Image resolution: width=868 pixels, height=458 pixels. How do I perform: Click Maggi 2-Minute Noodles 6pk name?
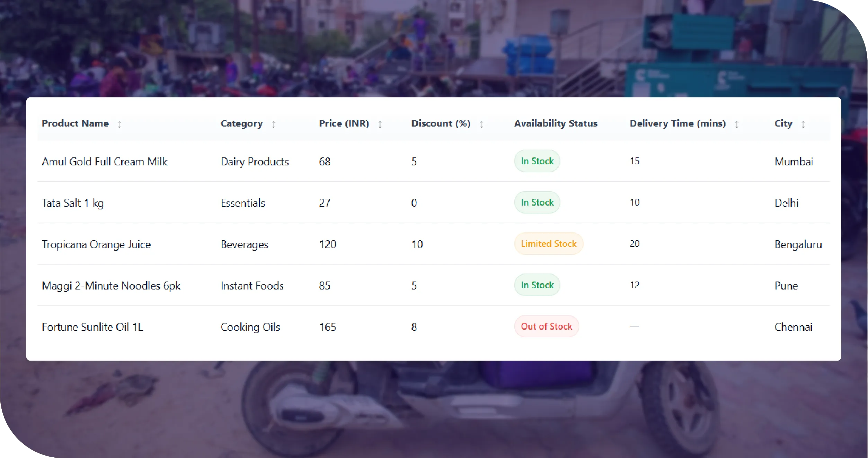111,286
